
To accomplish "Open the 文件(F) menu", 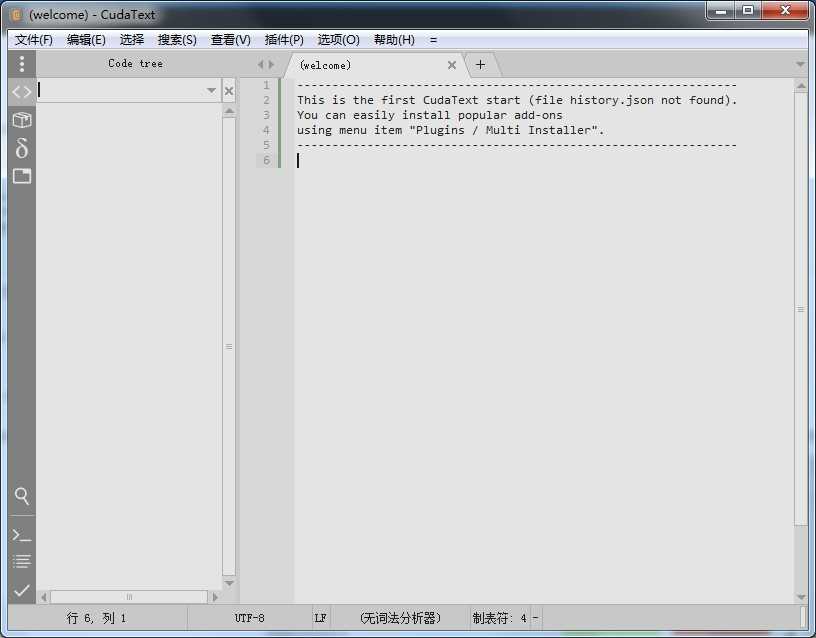I will pyautogui.click(x=33, y=40).
